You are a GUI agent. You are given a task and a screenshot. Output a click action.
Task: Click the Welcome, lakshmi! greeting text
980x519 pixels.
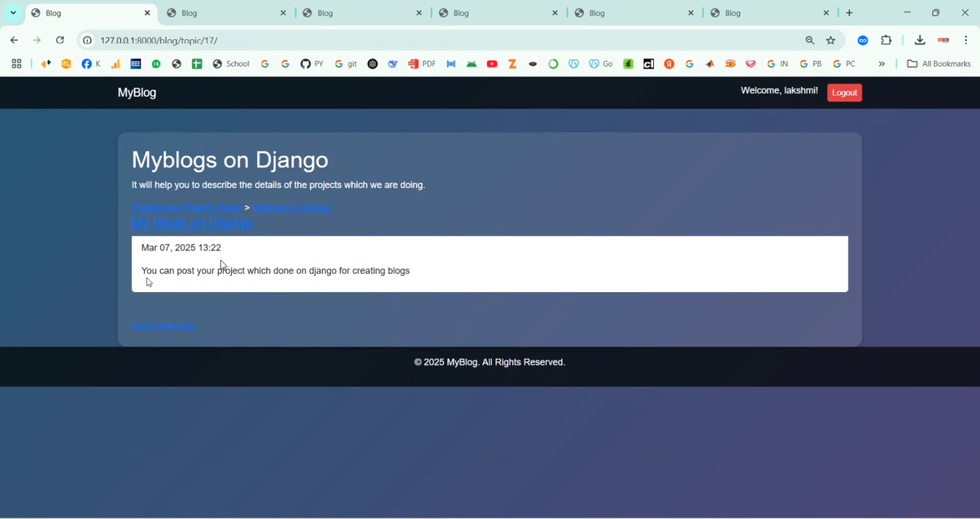coord(779,91)
